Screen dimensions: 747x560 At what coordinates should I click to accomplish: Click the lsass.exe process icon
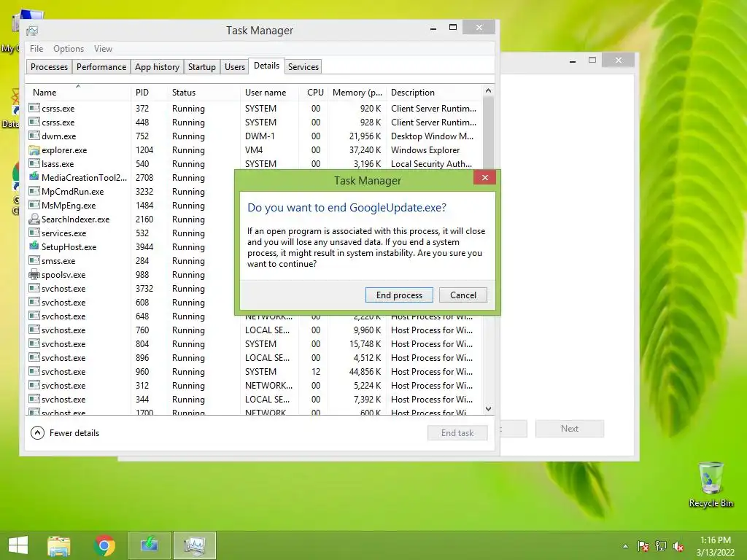coord(34,164)
